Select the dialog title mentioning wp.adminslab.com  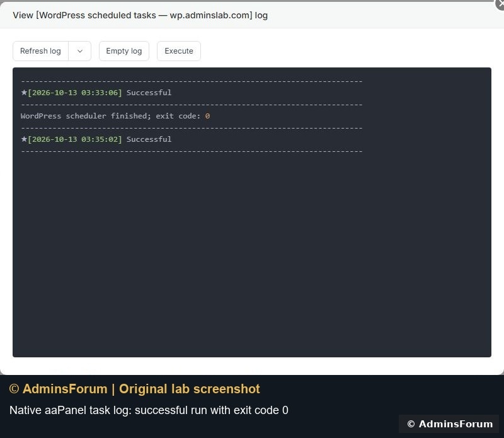tap(140, 15)
